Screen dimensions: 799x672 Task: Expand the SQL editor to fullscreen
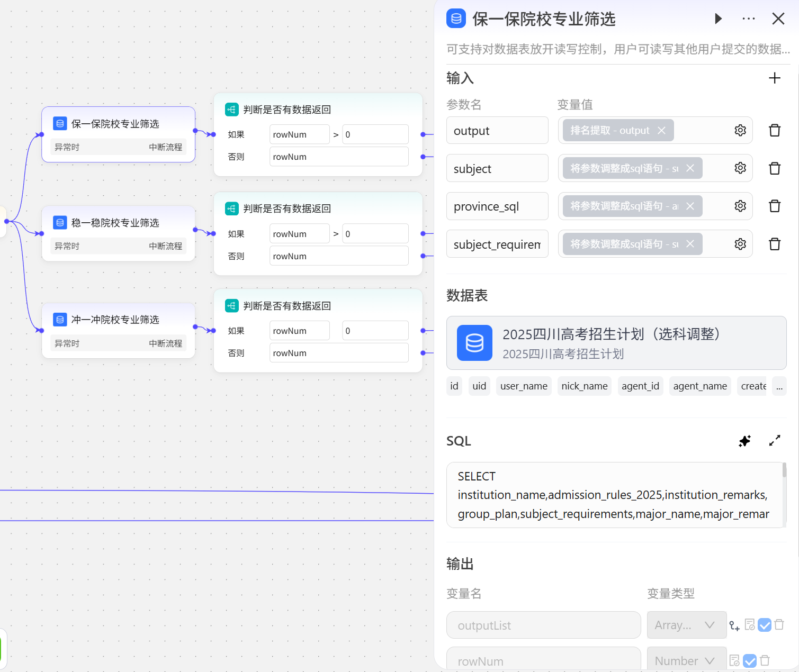pos(774,441)
